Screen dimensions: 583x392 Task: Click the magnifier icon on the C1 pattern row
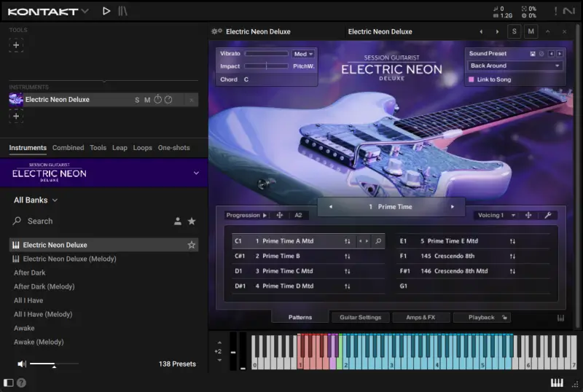point(378,241)
